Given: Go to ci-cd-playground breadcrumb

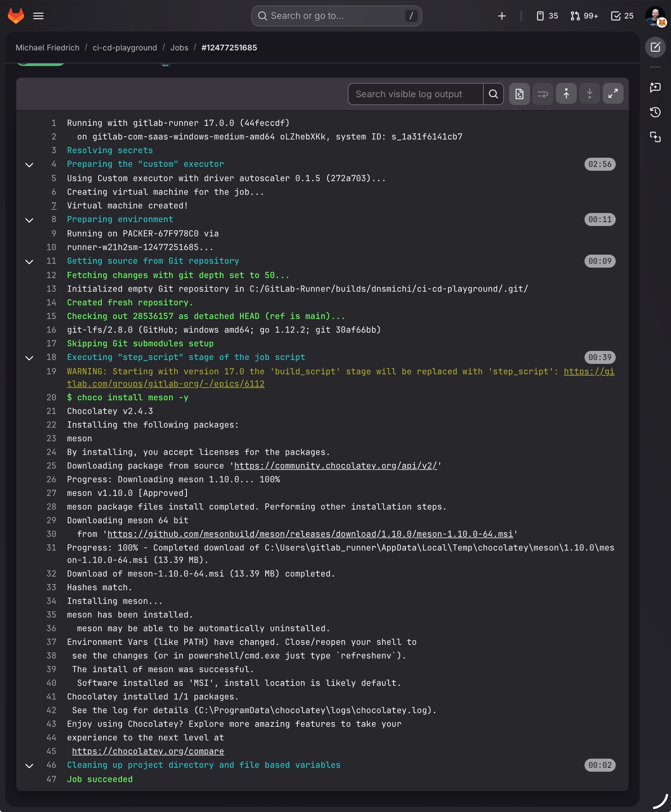Looking at the screenshot, I should pos(125,48).
